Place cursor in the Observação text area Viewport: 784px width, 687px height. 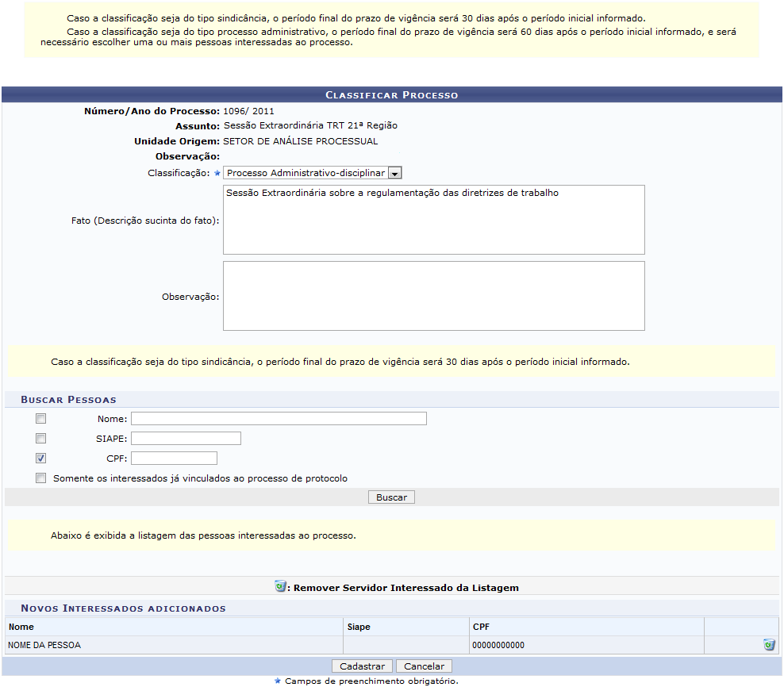coord(433,296)
